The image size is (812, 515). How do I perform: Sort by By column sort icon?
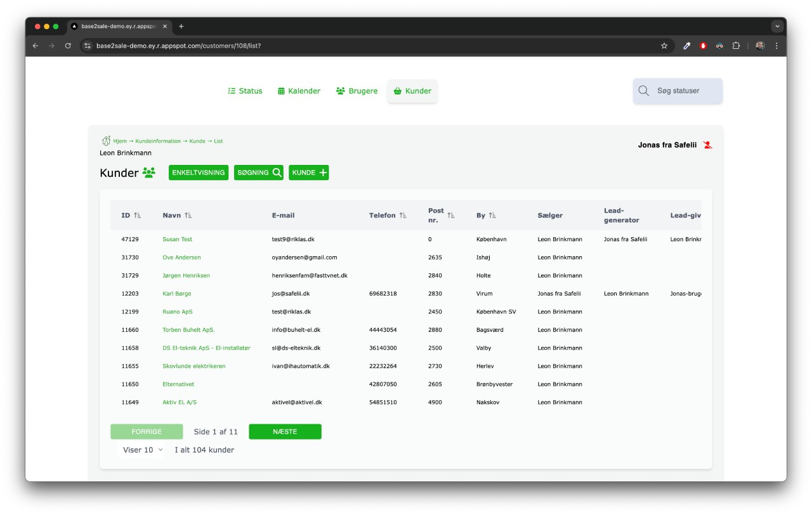(x=493, y=216)
